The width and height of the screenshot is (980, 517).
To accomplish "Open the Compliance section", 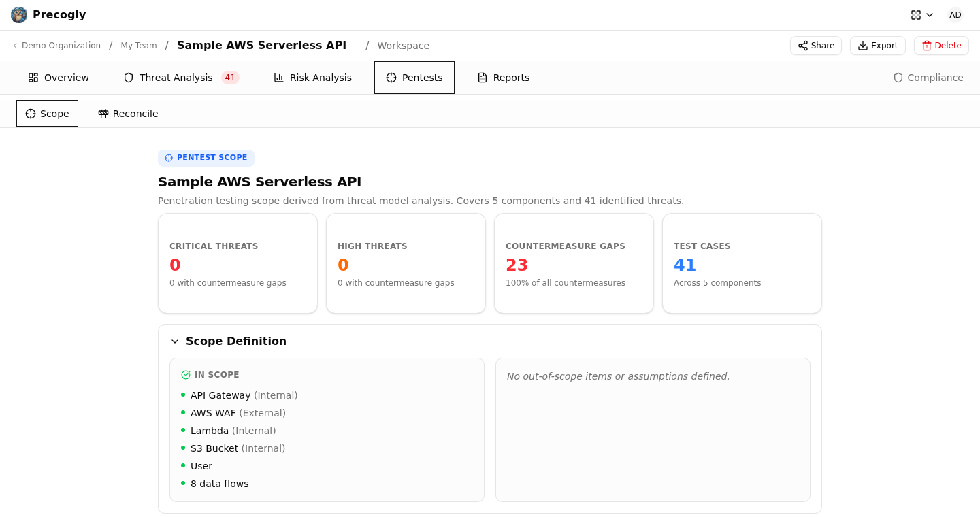I will coord(928,78).
